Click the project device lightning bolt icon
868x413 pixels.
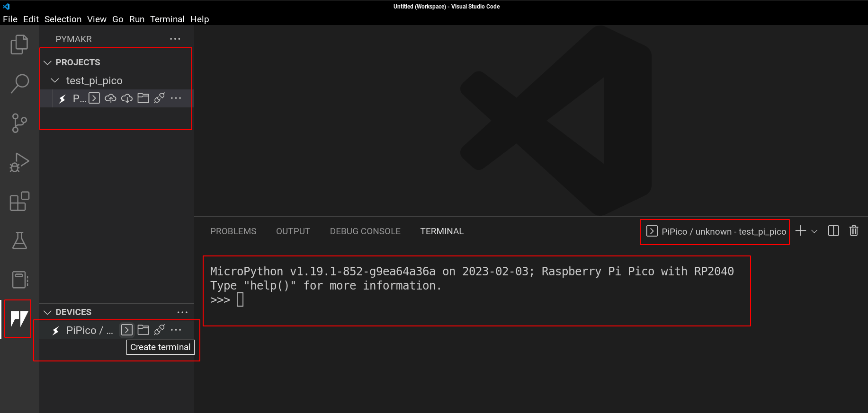62,98
